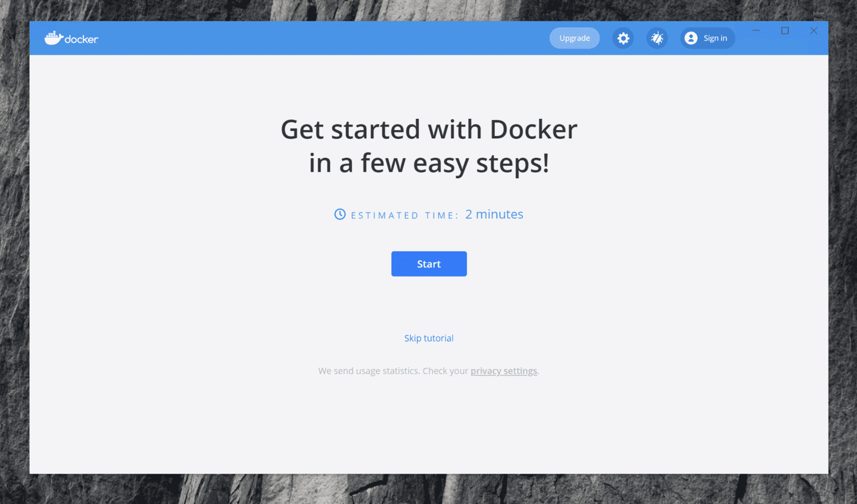Click the Upgrade button
This screenshot has height=504, width=857.
(x=575, y=38)
